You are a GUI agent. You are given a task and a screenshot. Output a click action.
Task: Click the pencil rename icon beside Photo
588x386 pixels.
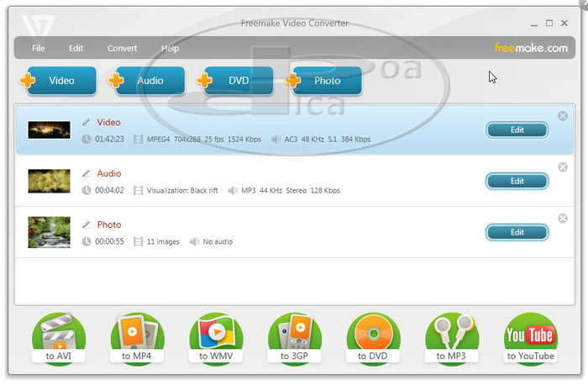click(x=86, y=225)
